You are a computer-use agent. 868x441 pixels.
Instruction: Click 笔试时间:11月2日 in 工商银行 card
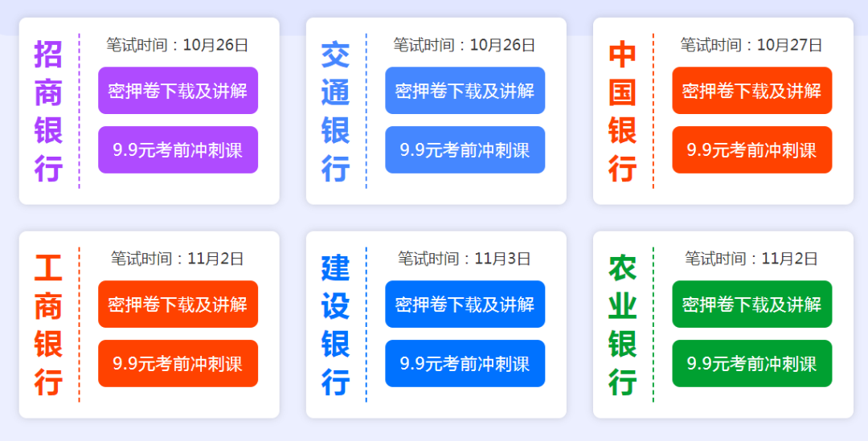click(x=178, y=259)
